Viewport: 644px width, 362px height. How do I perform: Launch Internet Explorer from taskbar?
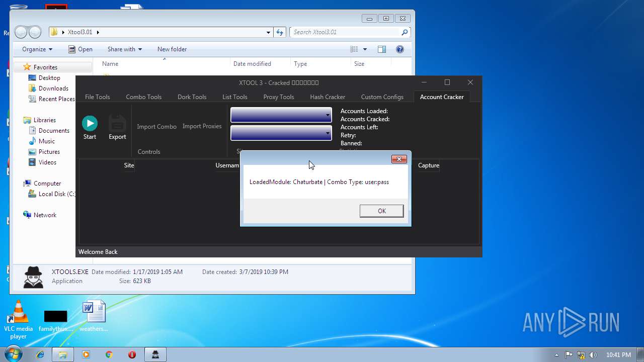[x=40, y=354]
